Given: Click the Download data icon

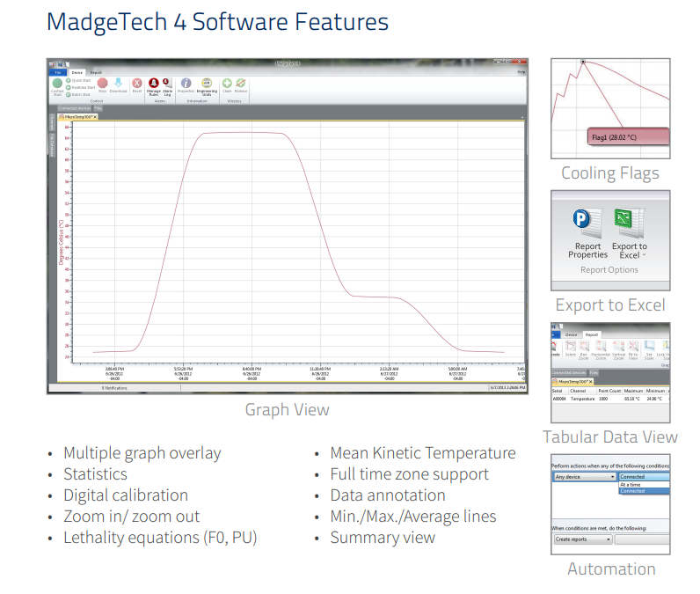Looking at the screenshot, I should point(119,84).
